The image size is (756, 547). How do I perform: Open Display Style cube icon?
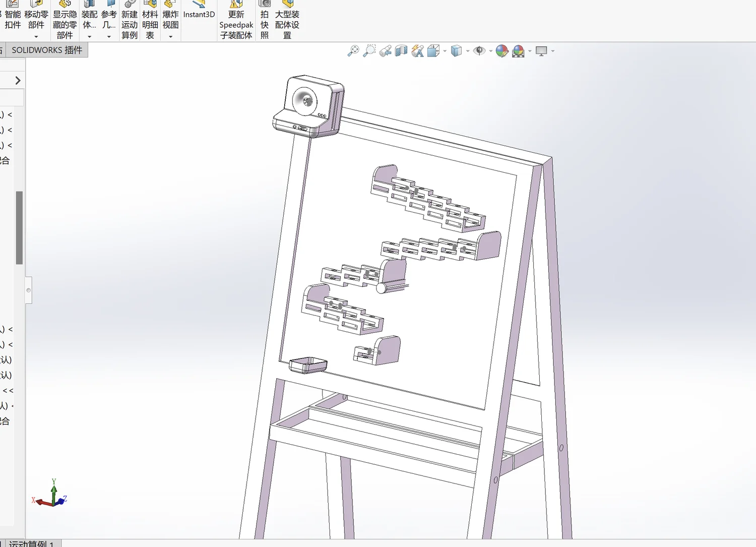pyautogui.click(x=456, y=51)
